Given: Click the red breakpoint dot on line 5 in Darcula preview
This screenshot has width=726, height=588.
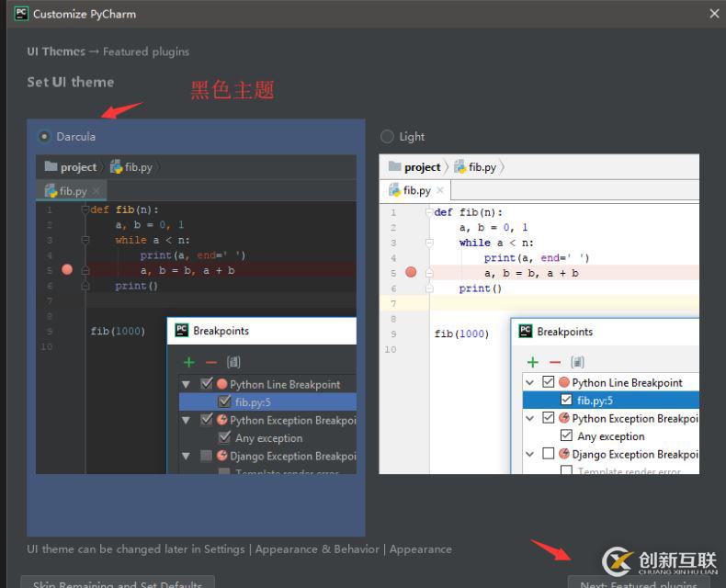Looking at the screenshot, I should pos(67,269).
